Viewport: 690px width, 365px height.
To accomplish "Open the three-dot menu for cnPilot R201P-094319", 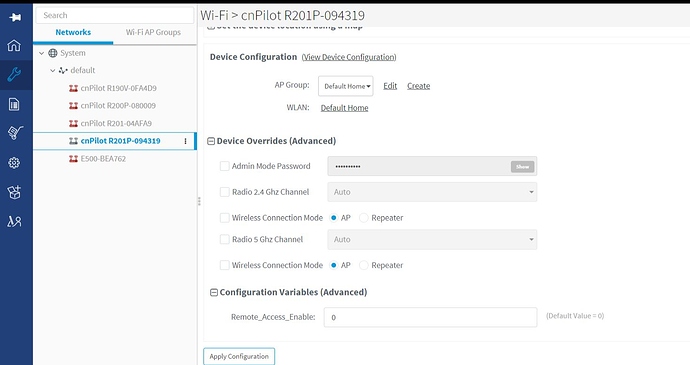I will pos(185,141).
